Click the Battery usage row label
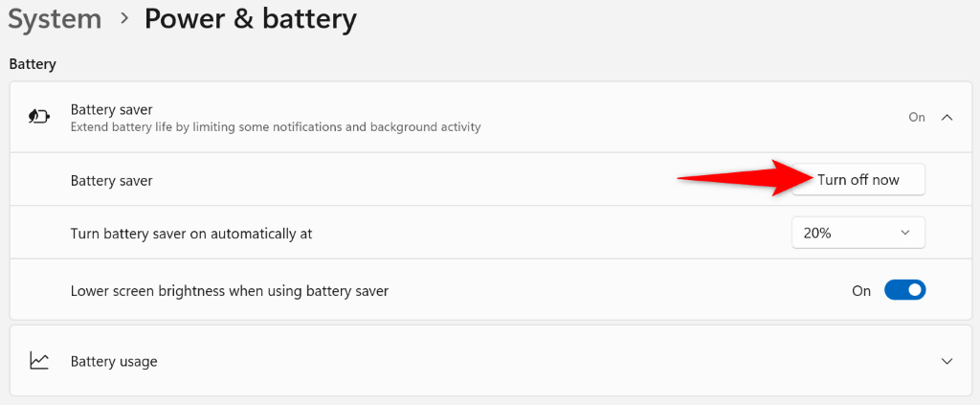Screen dimensions: 980x405 pos(114,361)
